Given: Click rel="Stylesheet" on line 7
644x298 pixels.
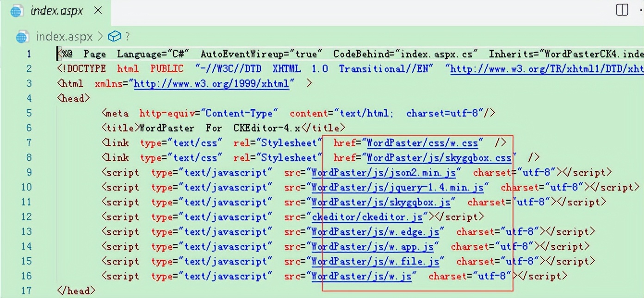Looking at the screenshot, I should coord(278,143).
